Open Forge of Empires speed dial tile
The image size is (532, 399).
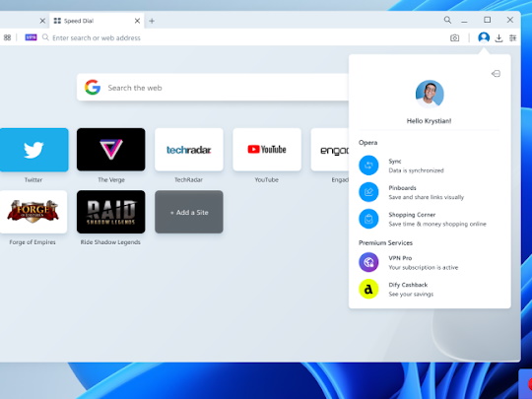pos(33,212)
